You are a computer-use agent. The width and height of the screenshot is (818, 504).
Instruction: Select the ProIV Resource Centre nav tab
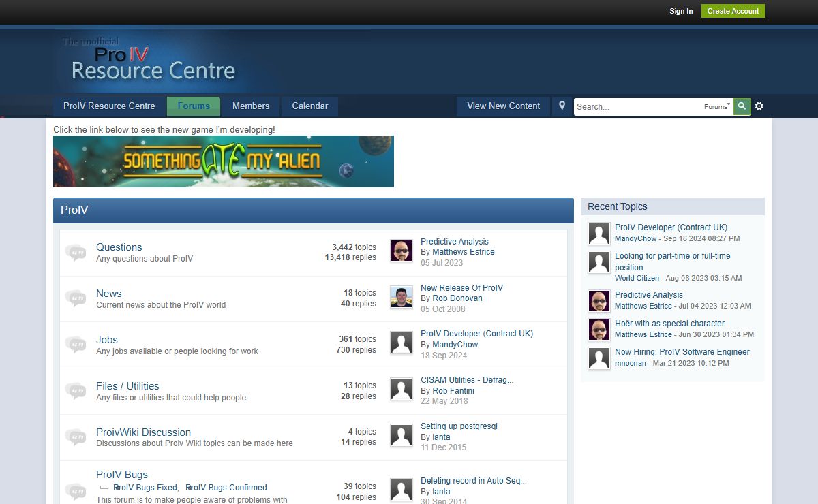click(109, 106)
